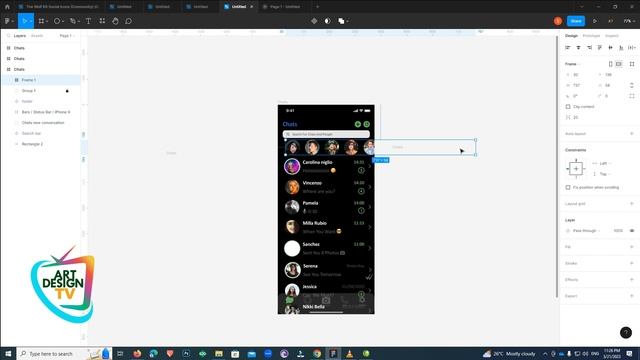
Task: Select Bars / Status Bar / iPhone X layer
Action: click(40, 112)
